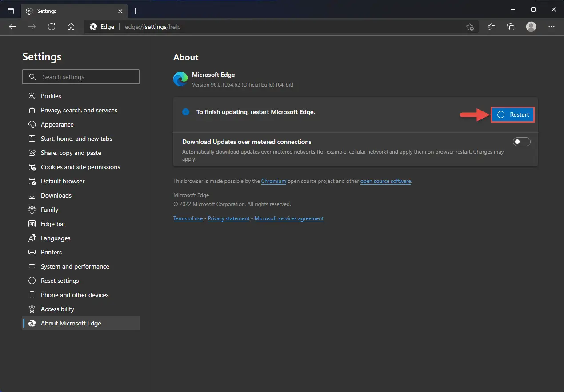Screen dimensions: 564x392
Task: Open Settings and more ellipsis menu
Action: click(x=552, y=27)
